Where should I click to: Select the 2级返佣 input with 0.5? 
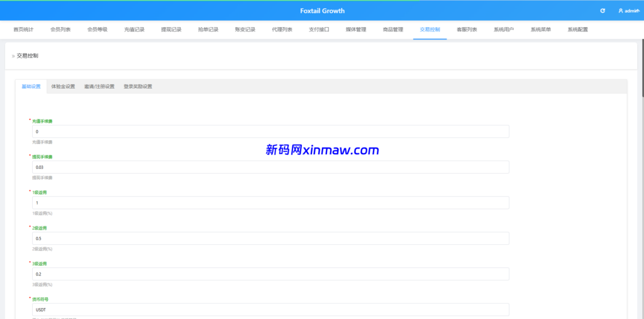(x=270, y=238)
